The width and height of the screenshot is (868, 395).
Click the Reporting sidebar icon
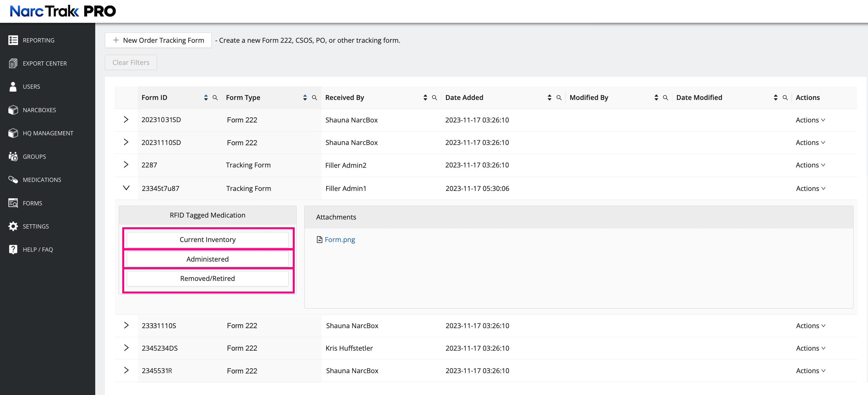(13, 40)
